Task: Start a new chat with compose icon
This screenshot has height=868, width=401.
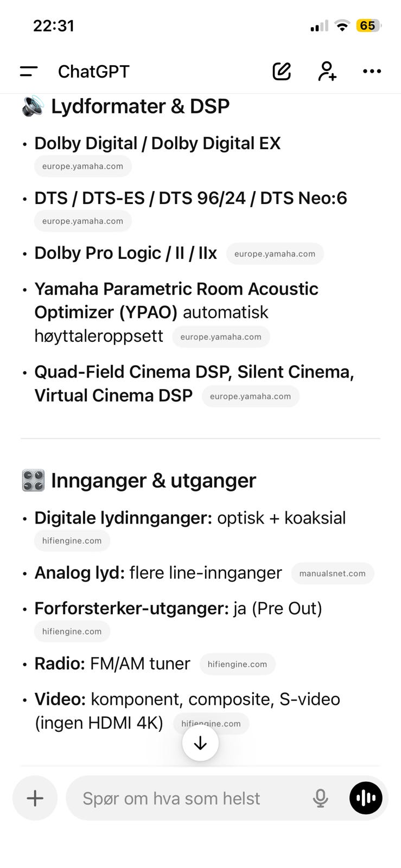Action: tap(282, 71)
